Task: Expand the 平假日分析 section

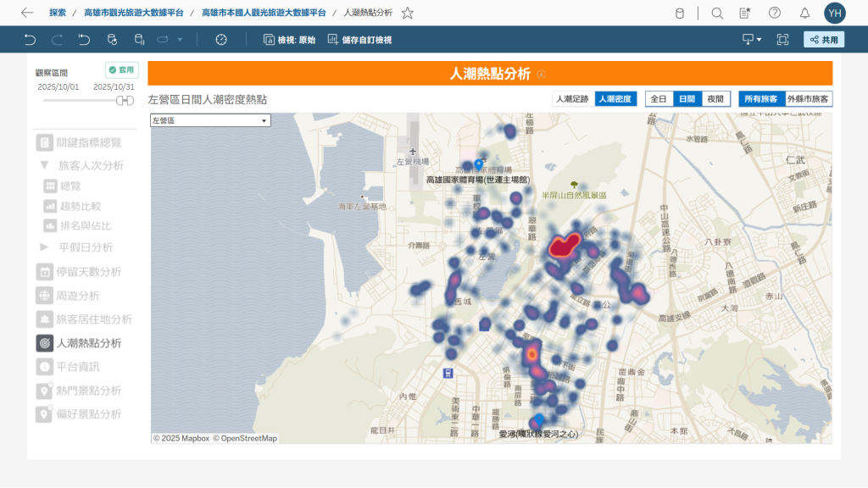Action: pyautogui.click(x=44, y=247)
